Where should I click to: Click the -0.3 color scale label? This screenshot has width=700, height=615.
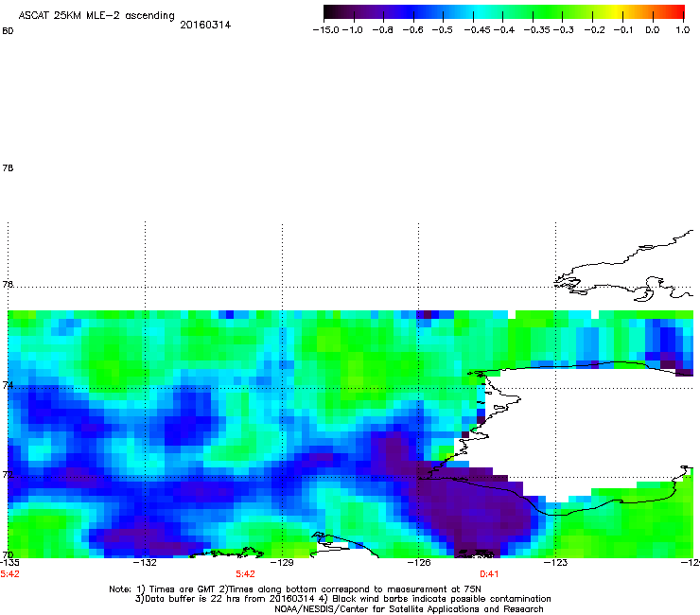pyautogui.click(x=564, y=30)
